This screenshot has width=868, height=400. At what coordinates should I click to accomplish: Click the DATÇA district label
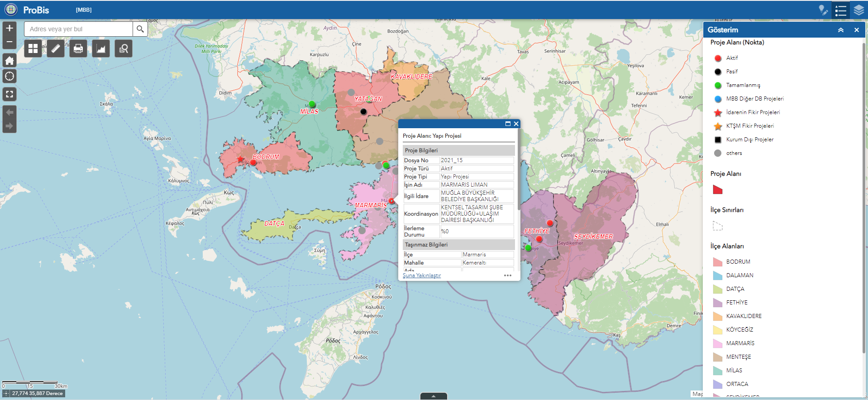click(274, 223)
